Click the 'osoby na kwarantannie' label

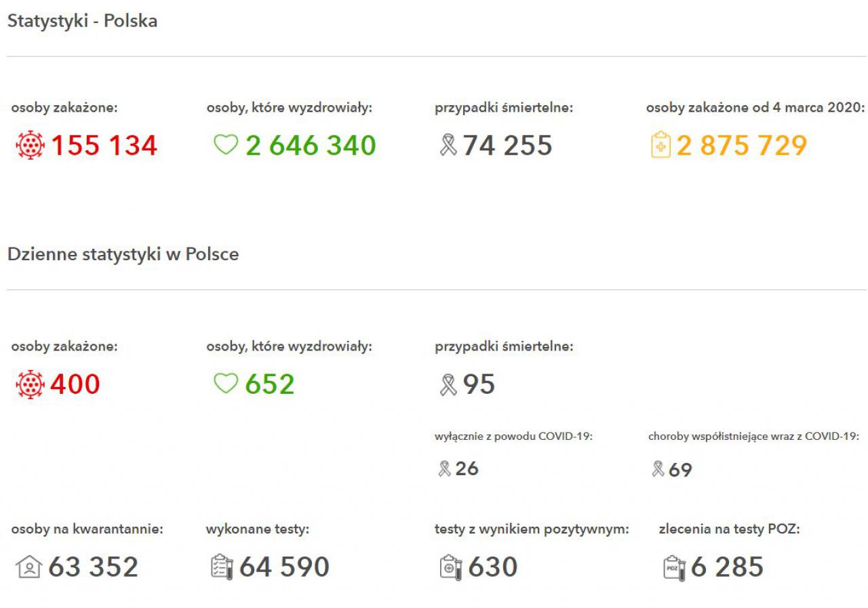87,529
